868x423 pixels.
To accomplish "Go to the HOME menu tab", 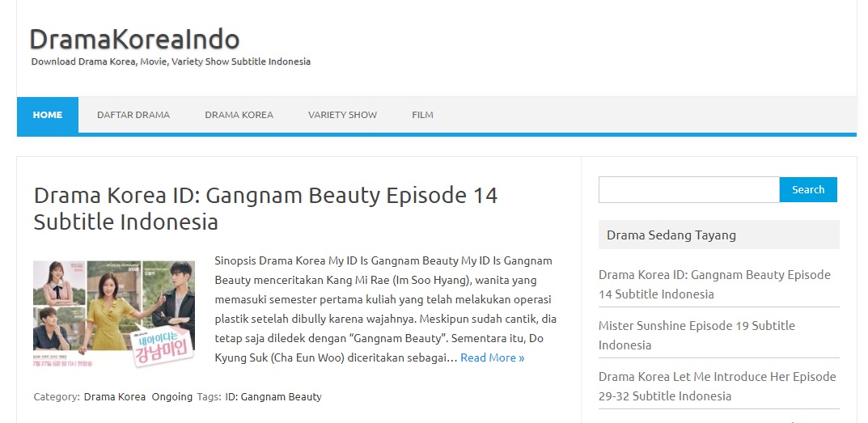I will point(48,115).
